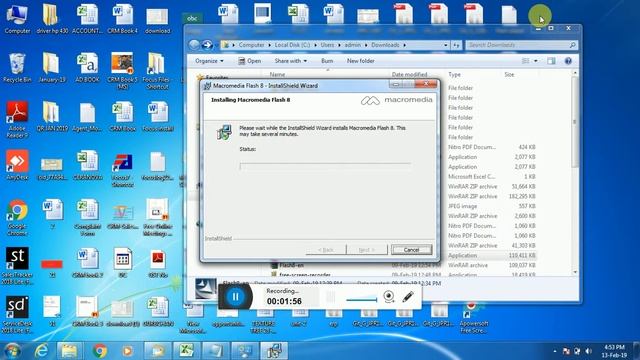
Task: Select the QR JAN 2019 folder
Action: point(52,116)
